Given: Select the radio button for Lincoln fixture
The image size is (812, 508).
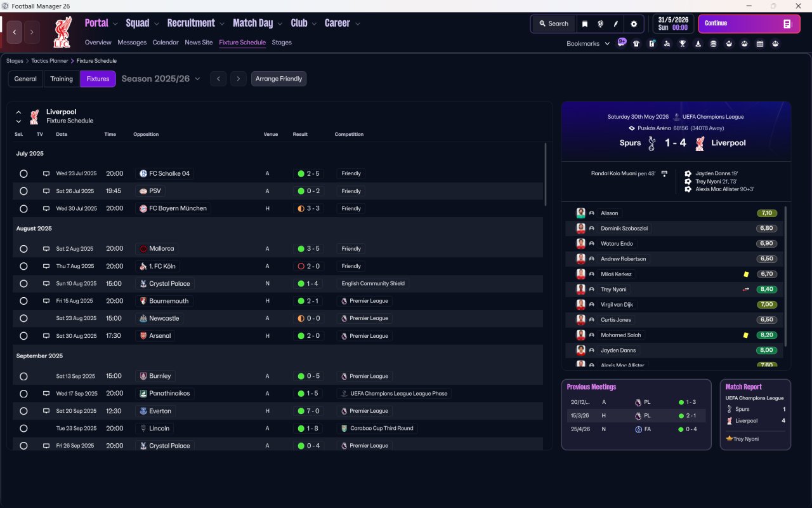Looking at the screenshot, I should click(23, 429).
